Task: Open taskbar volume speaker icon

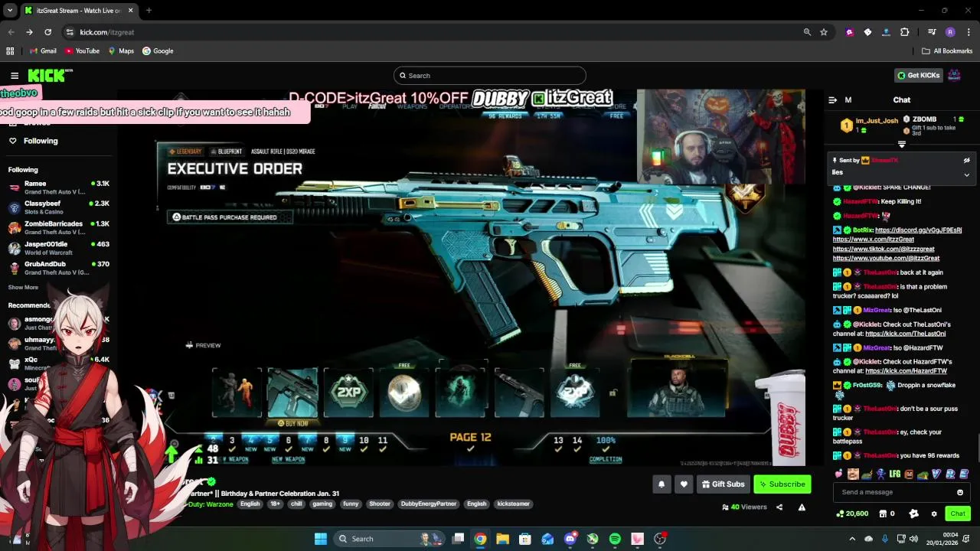Action: (916, 539)
